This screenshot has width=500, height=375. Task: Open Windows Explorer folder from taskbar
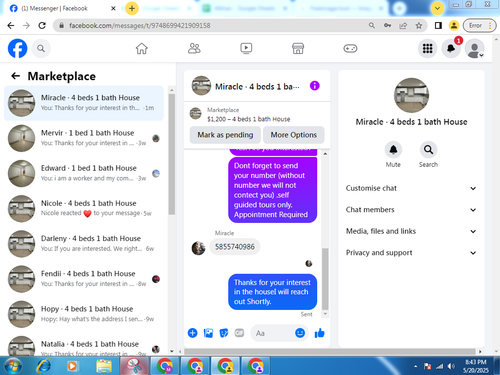pyautogui.click(x=104, y=366)
